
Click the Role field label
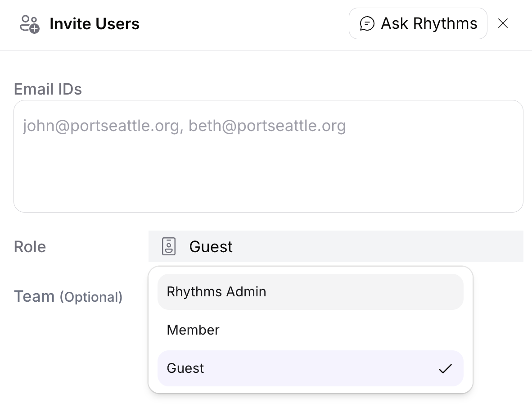point(30,247)
